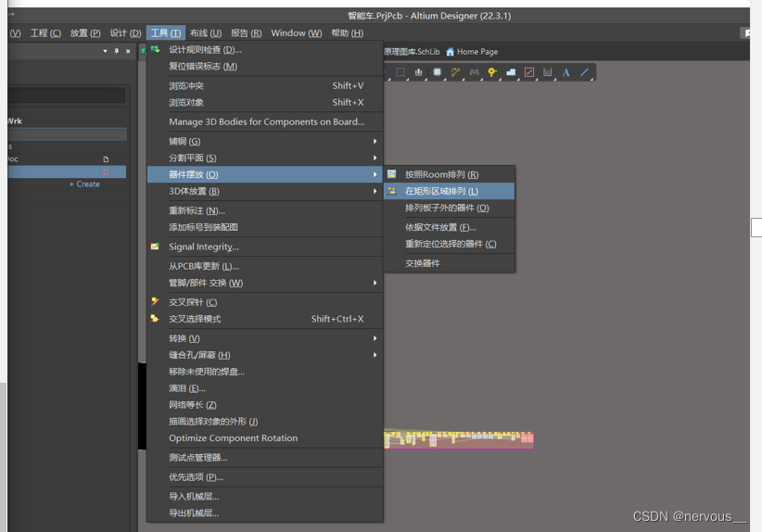Click the dimension tool icon in toolbar
Viewport: 762px width, 532px height.
pyautogui.click(x=547, y=72)
